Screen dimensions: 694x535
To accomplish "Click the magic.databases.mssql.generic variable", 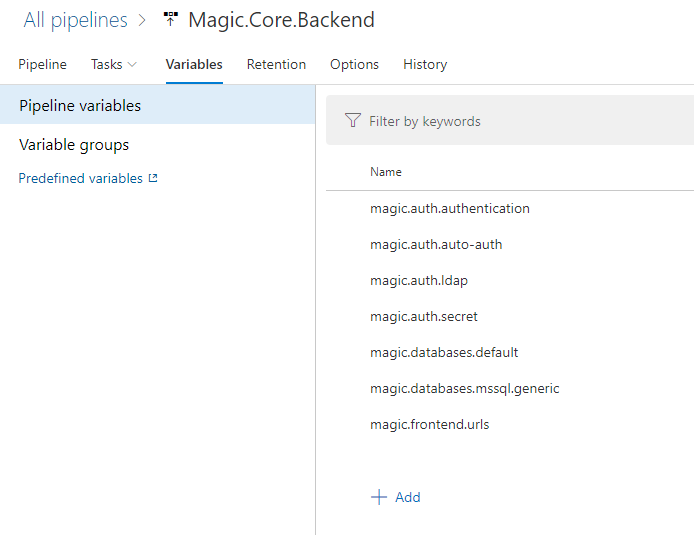I will [x=465, y=388].
